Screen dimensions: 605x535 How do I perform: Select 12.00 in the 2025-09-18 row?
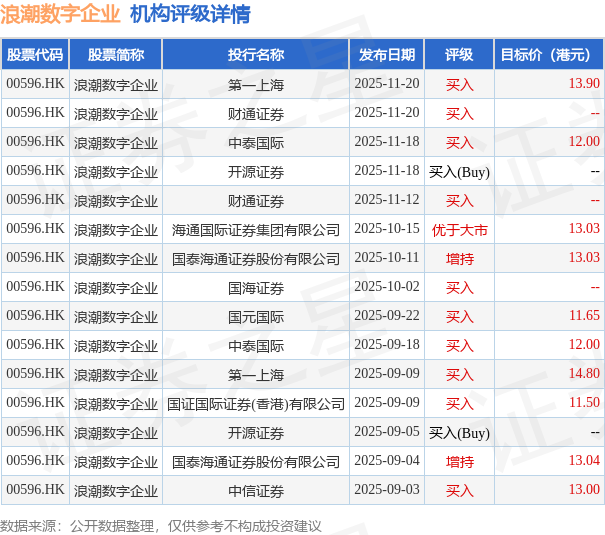pyautogui.click(x=584, y=344)
